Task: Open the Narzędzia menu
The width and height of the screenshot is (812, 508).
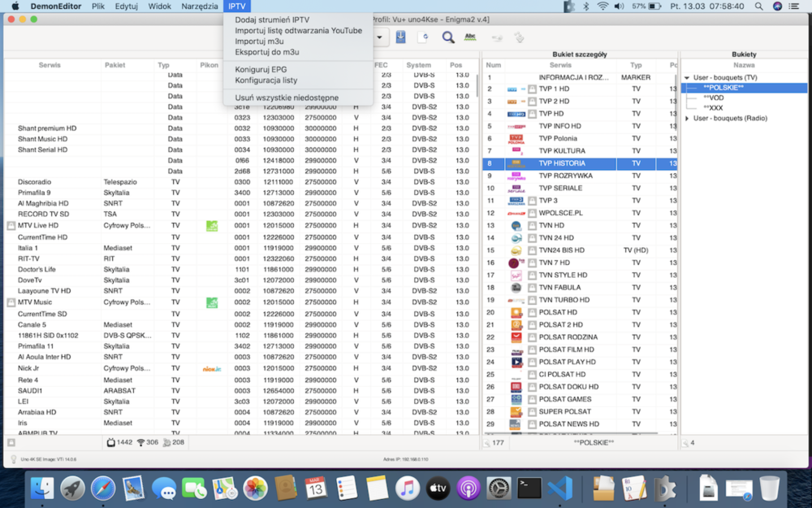Action: tap(199, 6)
